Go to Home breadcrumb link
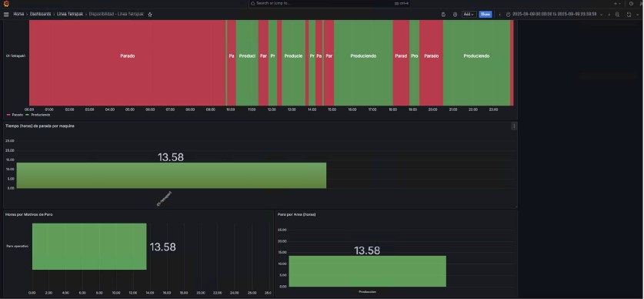The width and height of the screenshot is (644, 299). tap(18, 14)
